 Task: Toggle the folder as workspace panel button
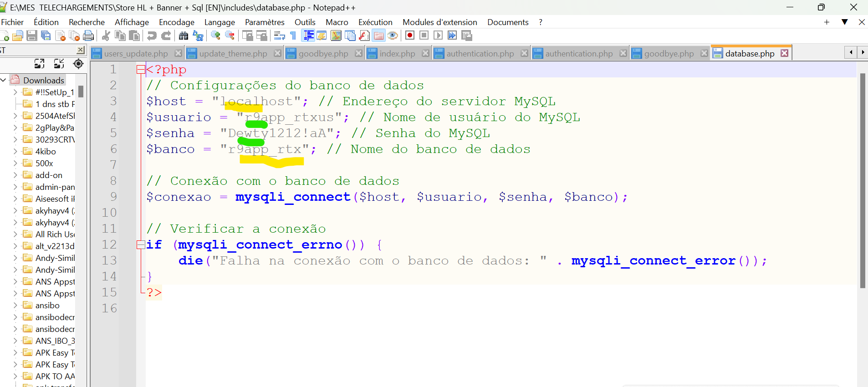click(378, 36)
